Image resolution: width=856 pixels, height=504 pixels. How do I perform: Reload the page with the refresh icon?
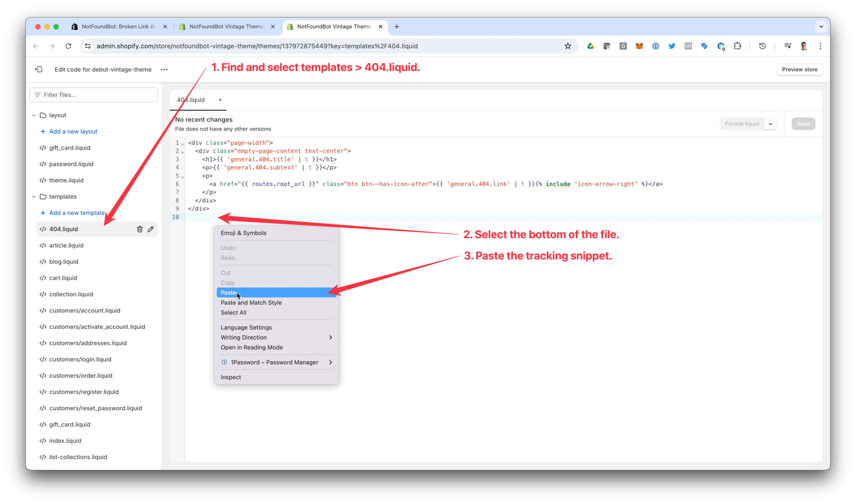click(68, 46)
